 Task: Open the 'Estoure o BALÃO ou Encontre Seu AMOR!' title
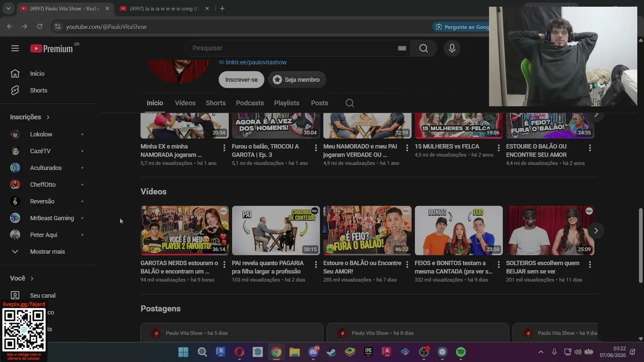[x=362, y=267]
